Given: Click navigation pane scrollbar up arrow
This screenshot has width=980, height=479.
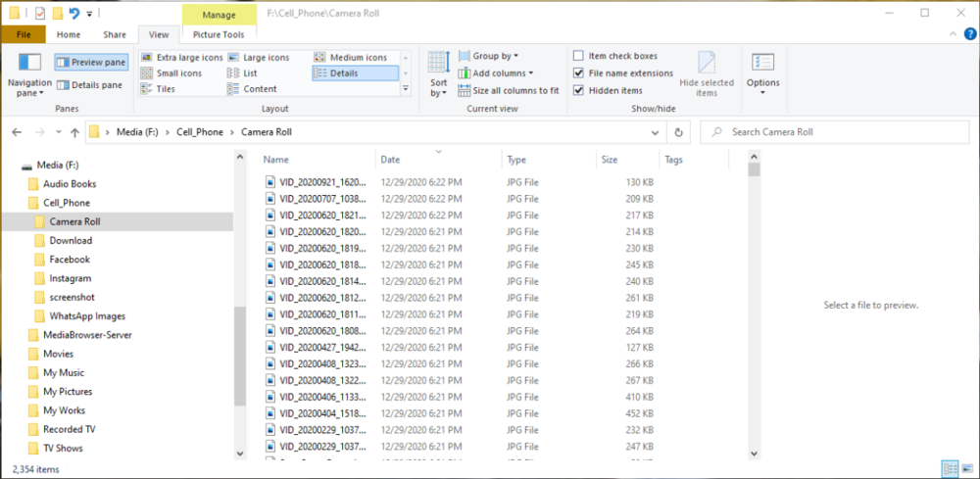Looking at the screenshot, I should (241, 157).
